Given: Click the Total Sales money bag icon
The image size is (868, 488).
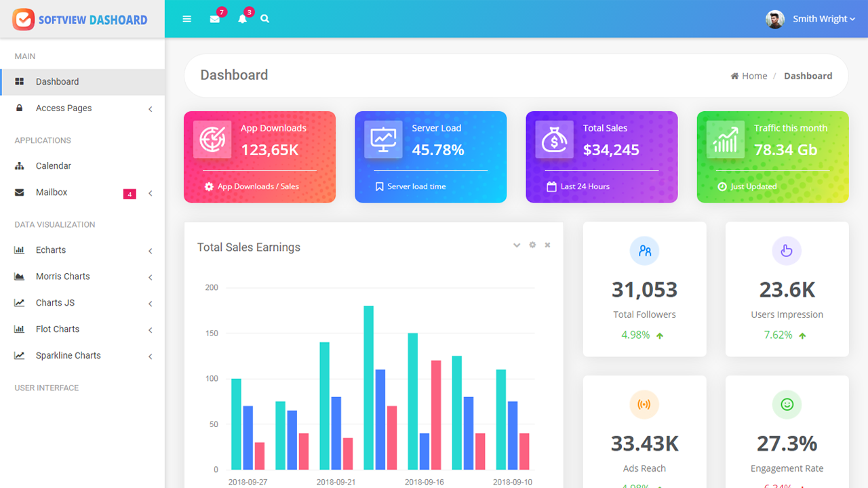Looking at the screenshot, I should point(554,140).
